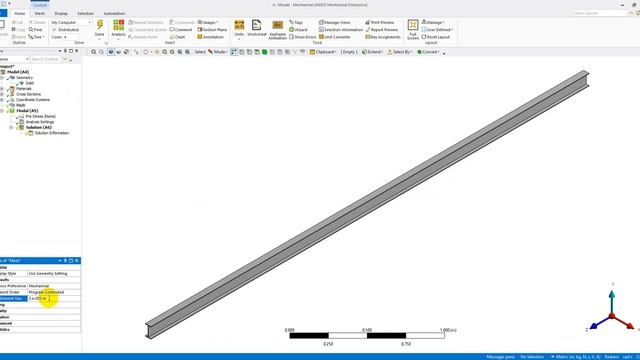The height and width of the screenshot is (360, 640).
Task: Insert a Chart from ribbon
Action: (x=178, y=37)
